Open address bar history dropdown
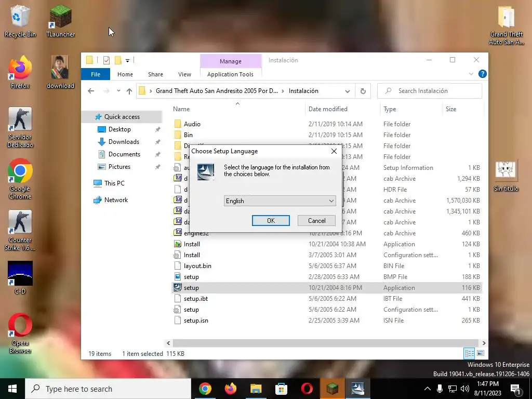This screenshot has width=532, height=399. [x=347, y=91]
